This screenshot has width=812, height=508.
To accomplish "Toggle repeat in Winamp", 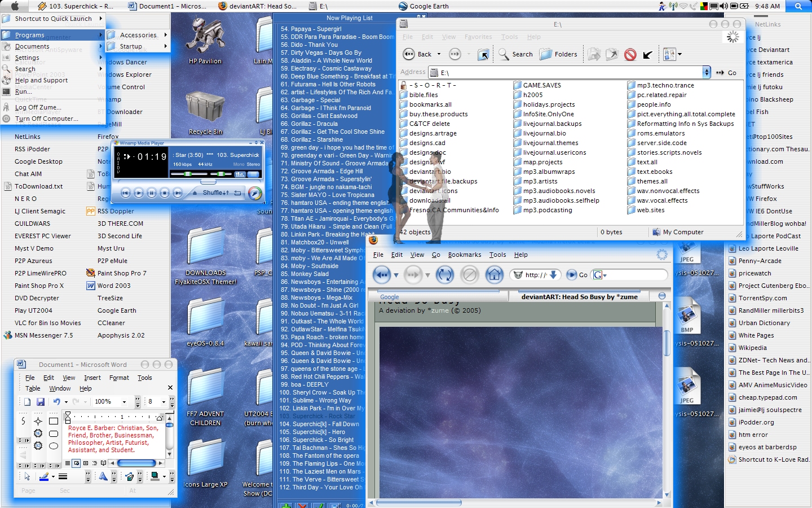I will coord(237,193).
